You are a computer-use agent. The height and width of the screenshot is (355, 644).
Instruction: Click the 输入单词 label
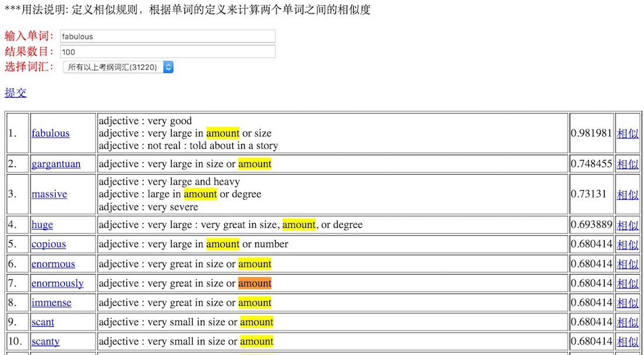[29, 36]
